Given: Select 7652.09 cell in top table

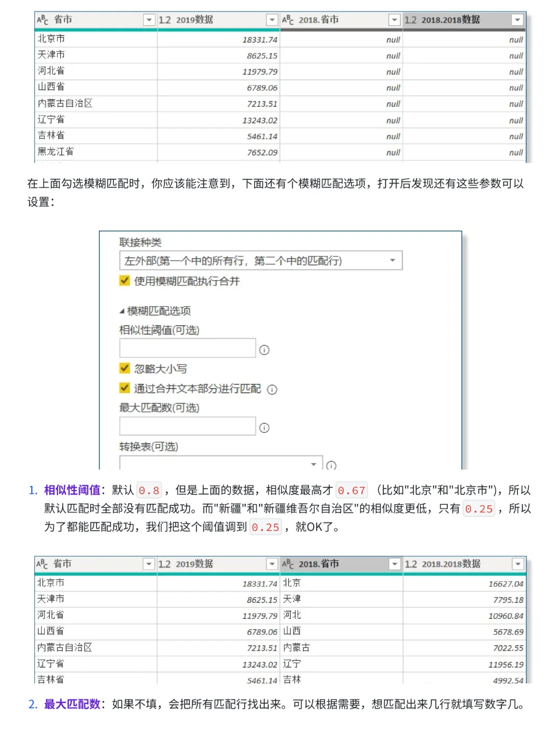Looking at the screenshot, I should [x=218, y=153].
